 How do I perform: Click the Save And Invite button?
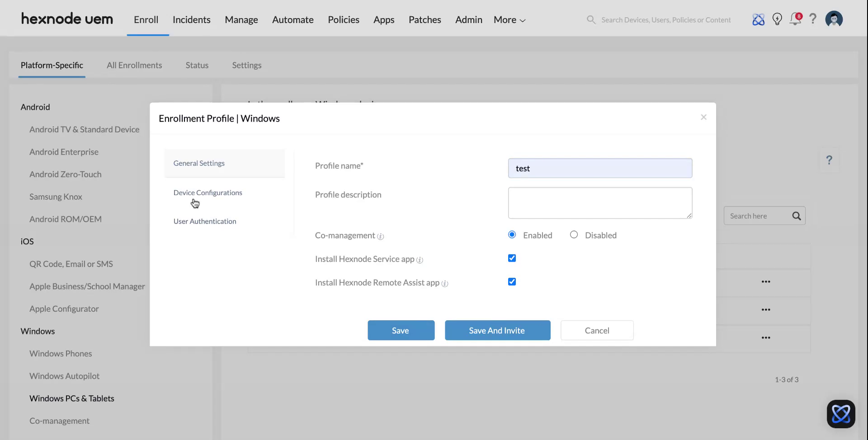(497, 330)
